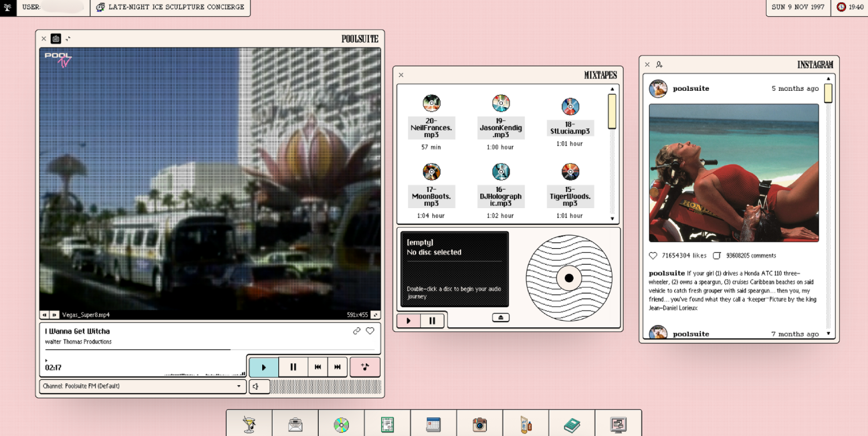Click the clock showing 19:40 in the menu bar
The width and height of the screenshot is (868, 436).
pyautogui.click(x=850, y=8)
